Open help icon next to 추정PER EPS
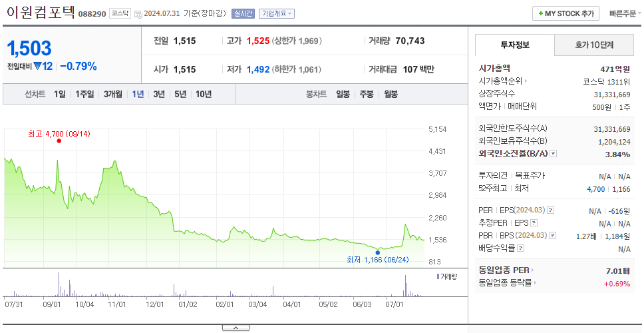 pos(534,223)
